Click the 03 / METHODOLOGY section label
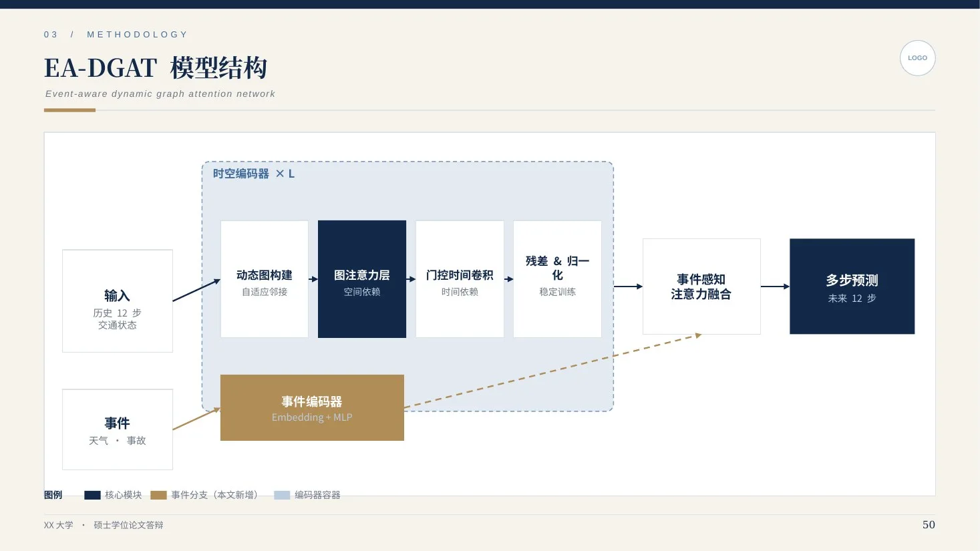980x551 pixels. coord(116,34)
